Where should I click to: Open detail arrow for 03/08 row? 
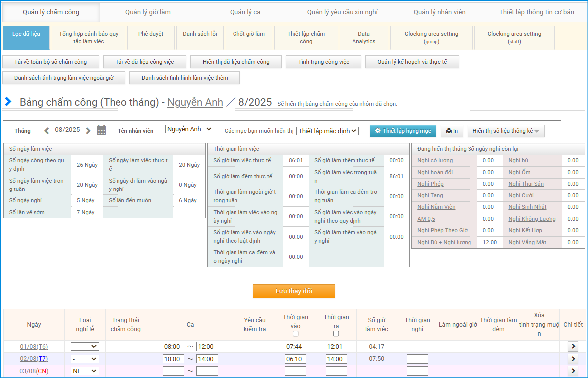[573, 371]
